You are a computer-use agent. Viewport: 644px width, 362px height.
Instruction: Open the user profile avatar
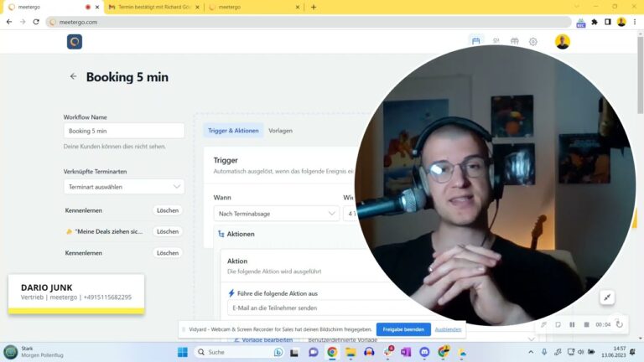point(562,41)
